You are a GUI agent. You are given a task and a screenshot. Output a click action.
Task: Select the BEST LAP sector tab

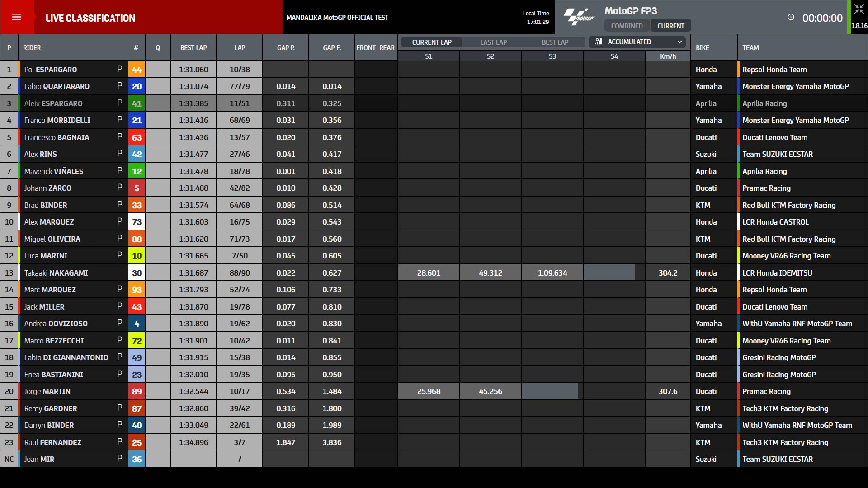click(555, 42)
